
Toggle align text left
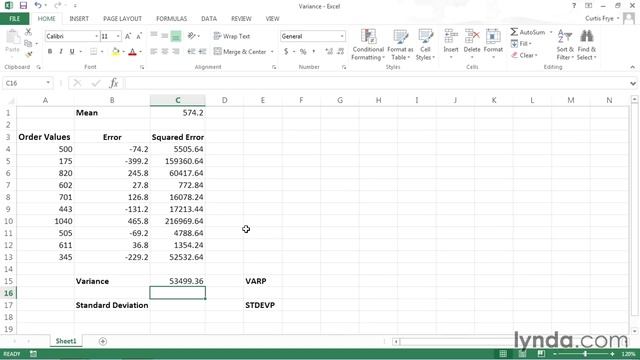click(x=153, y=51)
